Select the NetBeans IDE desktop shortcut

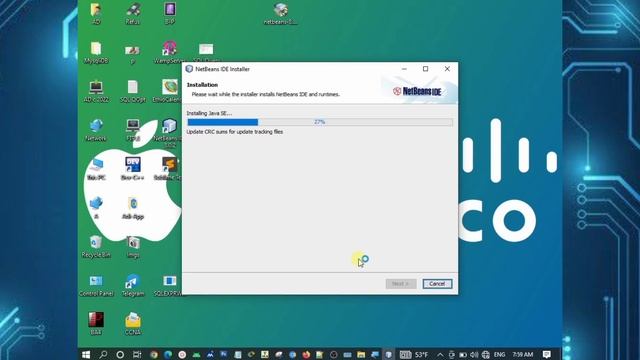169,133
